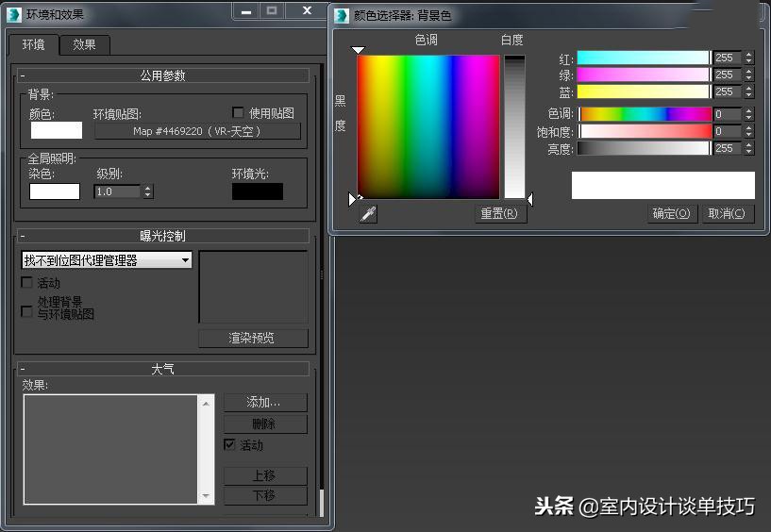This screenshot has height=532, width=771.
Task: Open the 染色 tint color swatch
Action: (x=55, y=191)
